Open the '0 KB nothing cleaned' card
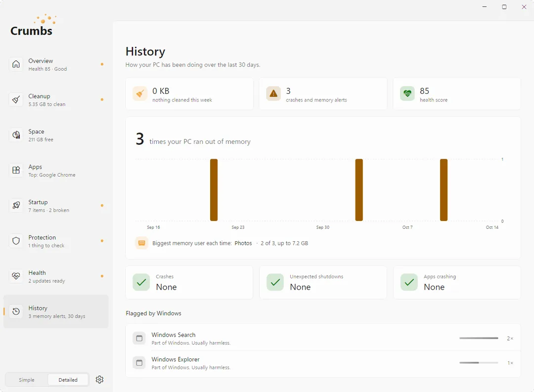534x392 pixels. [x=189, y=93]
